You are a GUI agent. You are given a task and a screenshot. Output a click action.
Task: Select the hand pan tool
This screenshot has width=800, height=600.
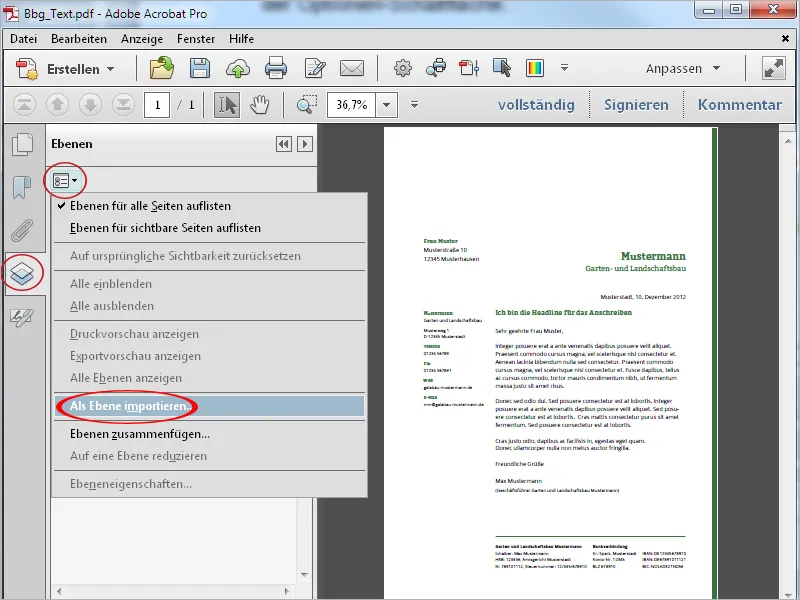point(260,105)
